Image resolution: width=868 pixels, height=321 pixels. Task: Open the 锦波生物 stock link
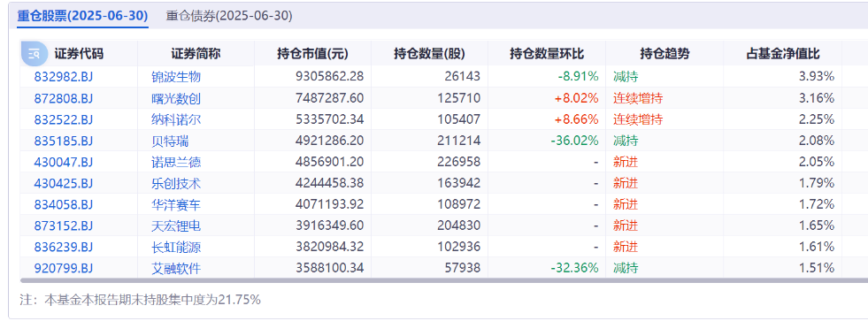pos(176,78)
